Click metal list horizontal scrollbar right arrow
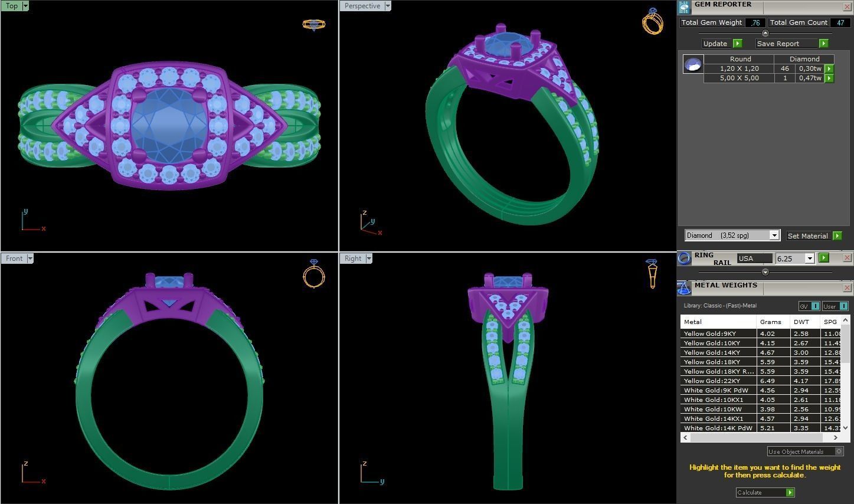Screen dimensions: 854x504 tap(835, 437)
